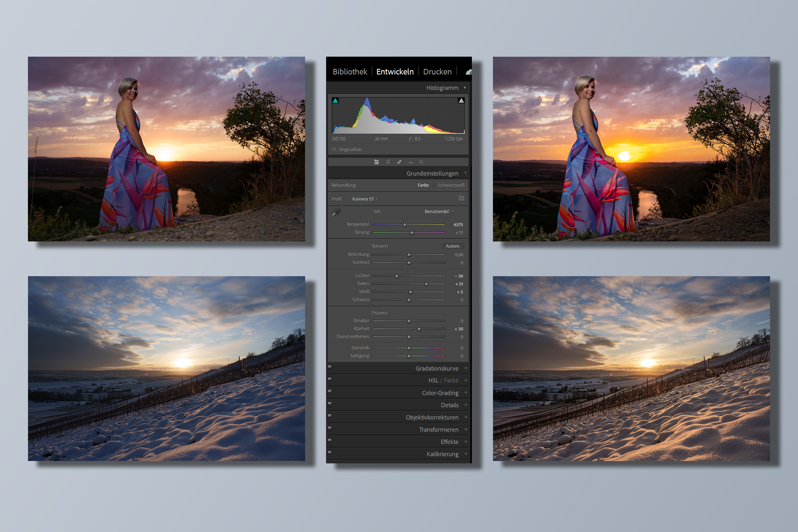
Task: Click the snowy sunset photo before edit
Action: (x=166, y=368)
